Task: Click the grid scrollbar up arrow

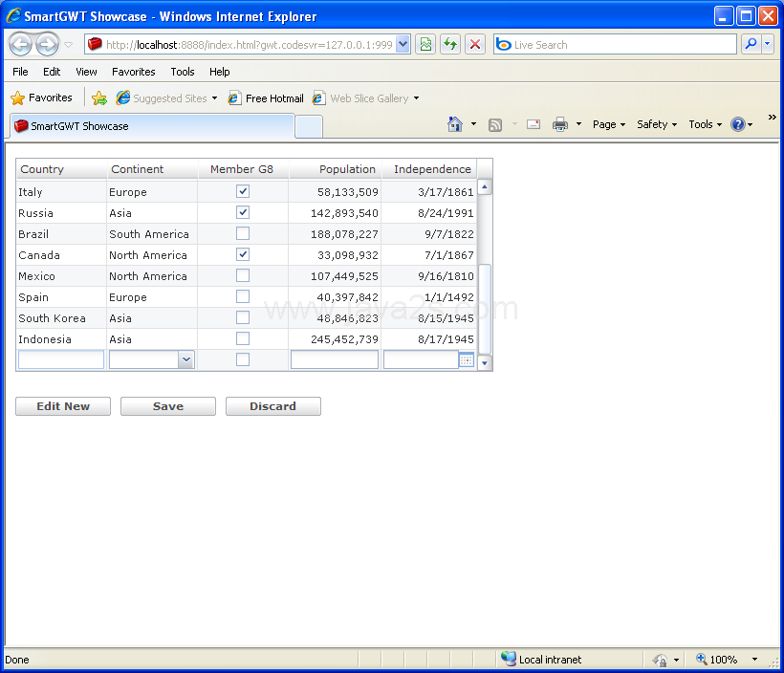Action: point(485,187)
